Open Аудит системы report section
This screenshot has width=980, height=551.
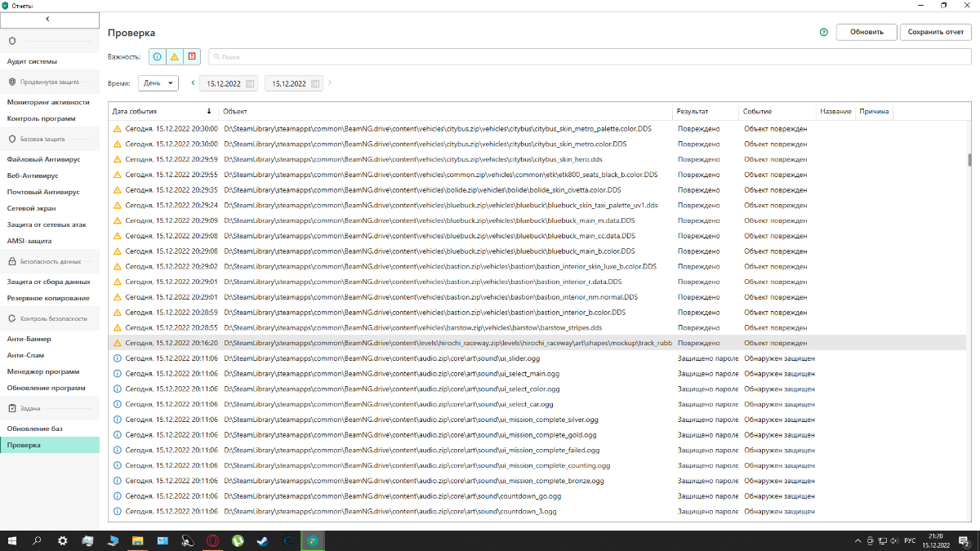50,61
